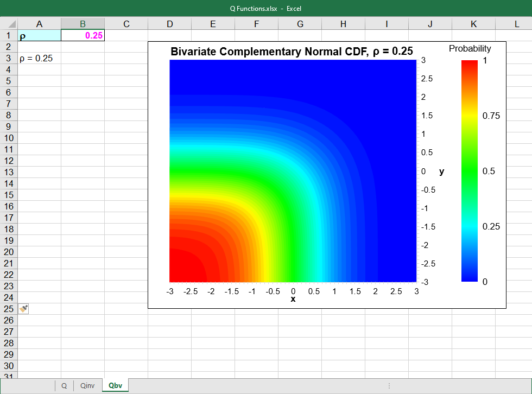Select cell B1 containing 0.25

pyautogui.click(x=83, y=35)
